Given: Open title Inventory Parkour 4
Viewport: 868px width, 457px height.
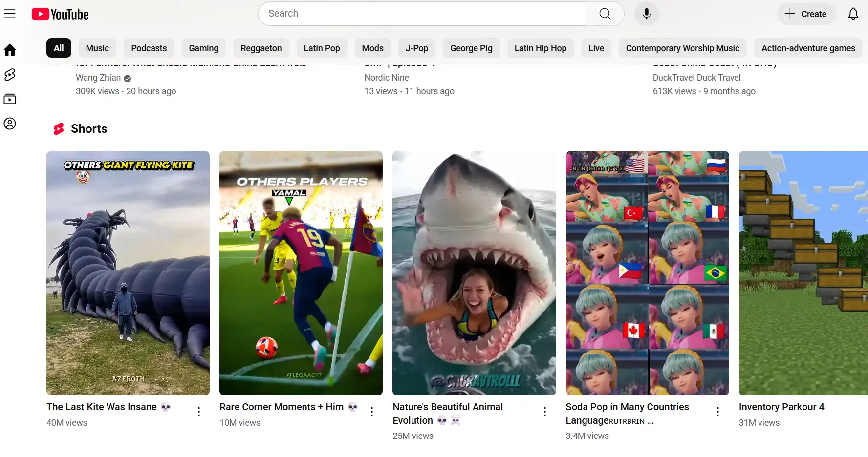Looking at the screenshot, I should tap(781, 407).
